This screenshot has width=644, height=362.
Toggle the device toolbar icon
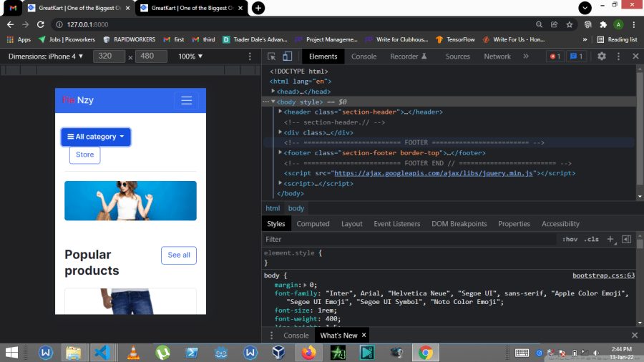(x=287, y=57)
